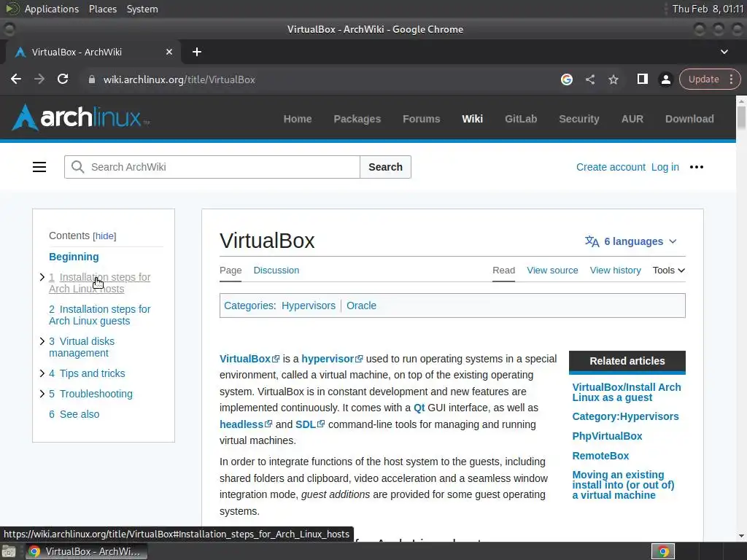
Task: Click the Arch Linux logo
Action: tap(80, 117)
